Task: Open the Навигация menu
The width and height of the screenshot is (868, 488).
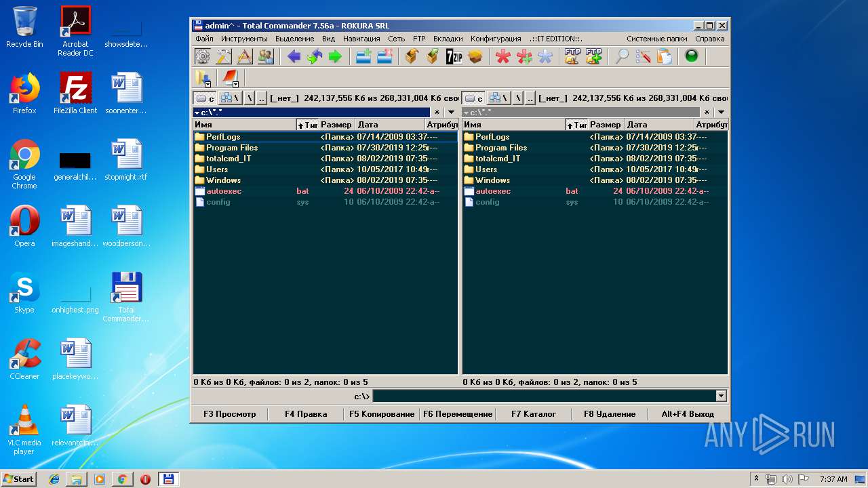Action: pos(361,39)
